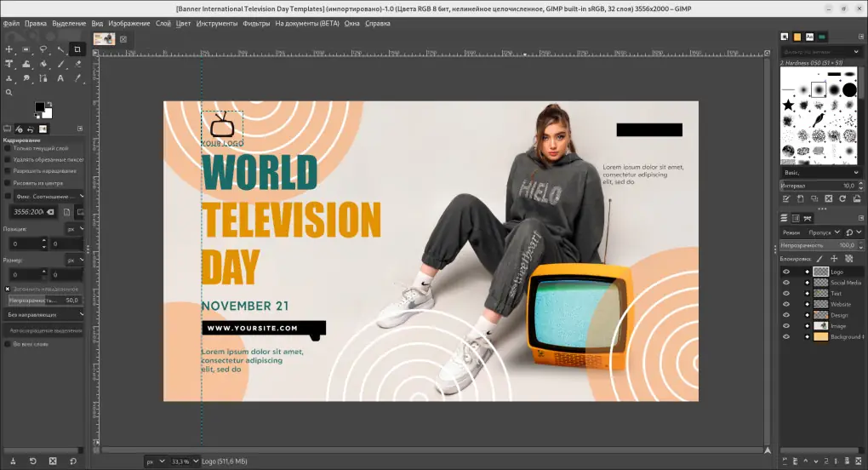
Task: Select the Clone stamp tool
Action: (9, 78)
